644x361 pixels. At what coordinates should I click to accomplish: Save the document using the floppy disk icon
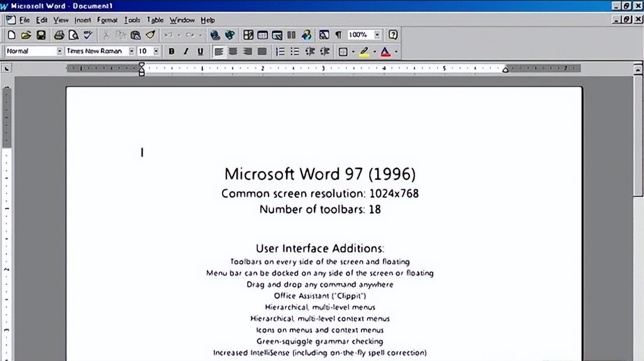coord(41,35)
